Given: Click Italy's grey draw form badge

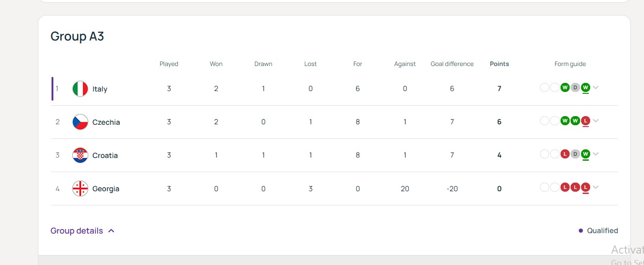Looking at the screenshot, I should (575, 87).
